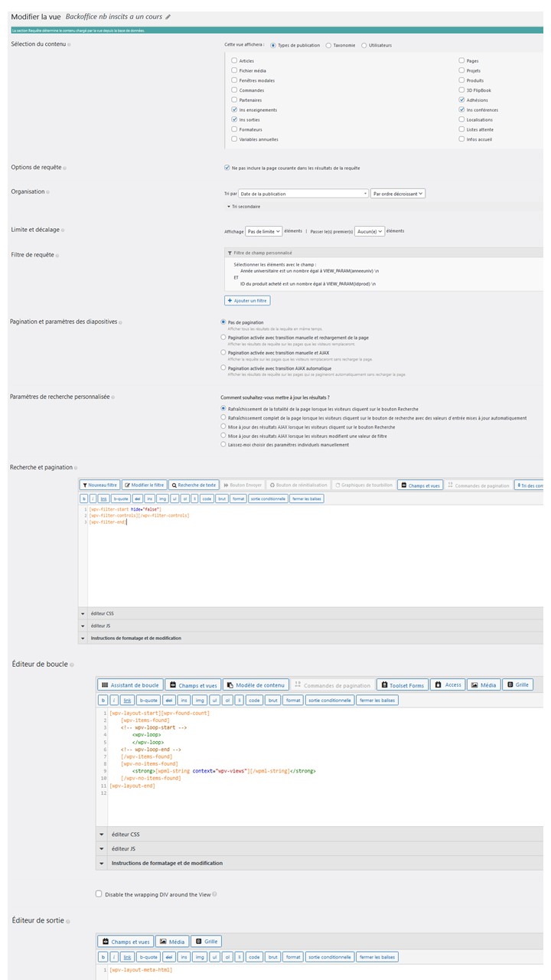Viewport: 551px width, 980px height.
Task: Click help icon beside Sélection du contenu
Action: [70, 44]
